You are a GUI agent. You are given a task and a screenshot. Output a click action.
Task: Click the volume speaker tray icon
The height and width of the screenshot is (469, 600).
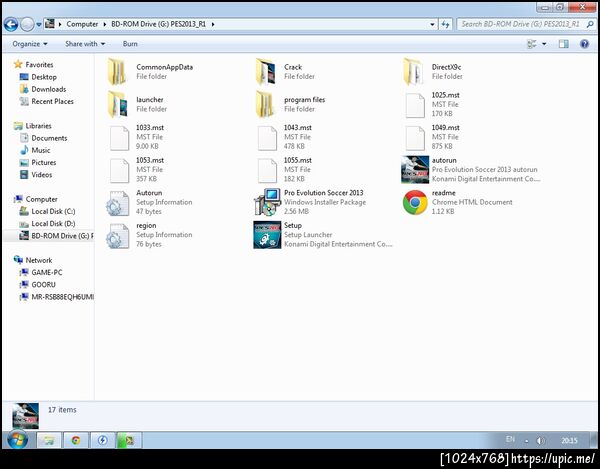(540, 441)
